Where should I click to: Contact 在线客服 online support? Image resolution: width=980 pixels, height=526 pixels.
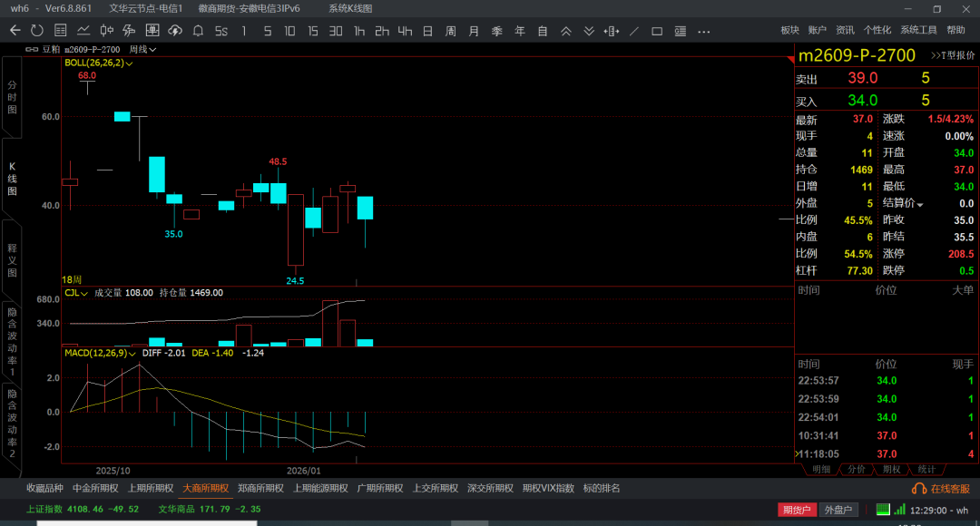click(943, 489)
